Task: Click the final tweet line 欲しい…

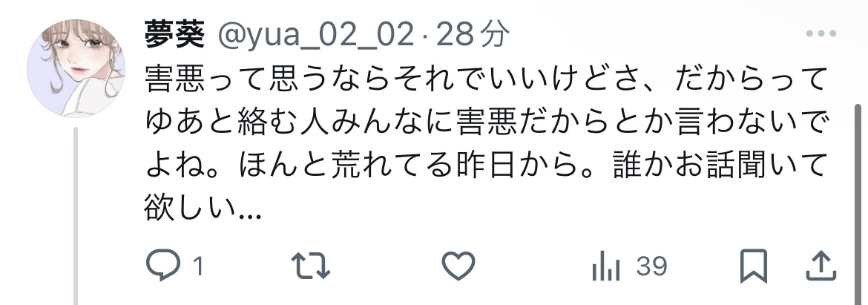Action: tap(203, 208)
